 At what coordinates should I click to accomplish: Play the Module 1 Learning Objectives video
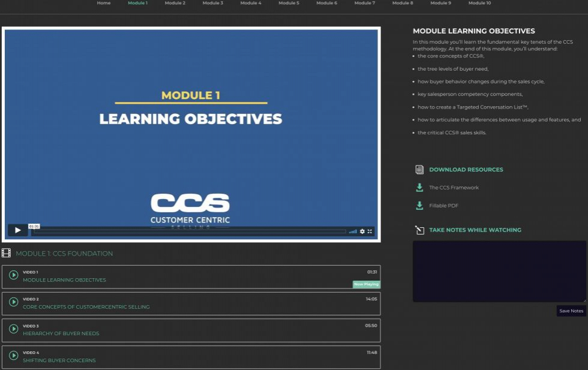pos(17,230)
